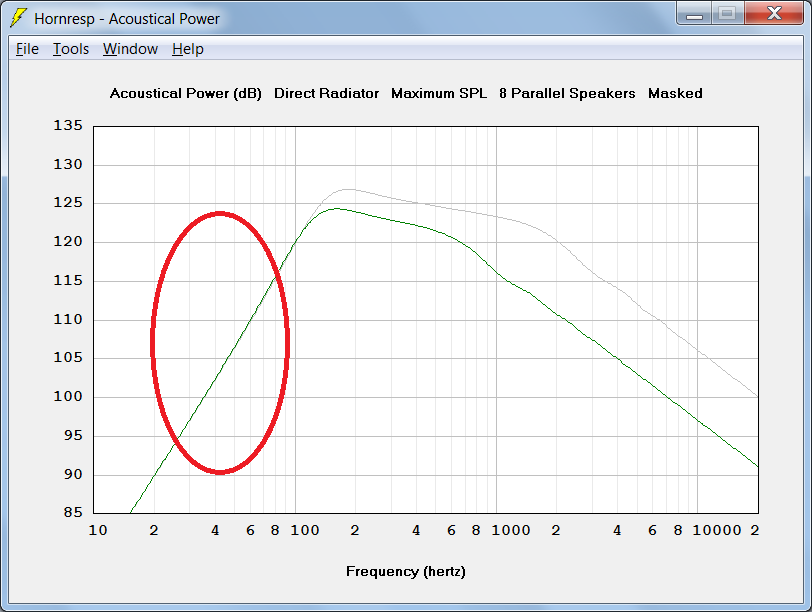Click the 95 dB axis value
Image resolution: width=812 pixels, height=612 pixels.
click(x=73, y=435)
